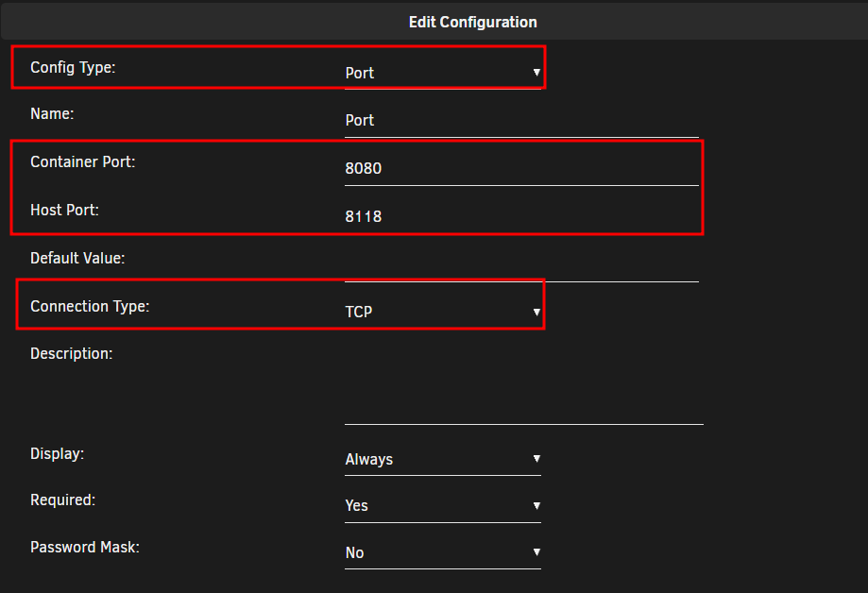This screenshot has height=593, width=868.
Task: Open the Password Mask selector showing No
Action: (x=443, y=552)
